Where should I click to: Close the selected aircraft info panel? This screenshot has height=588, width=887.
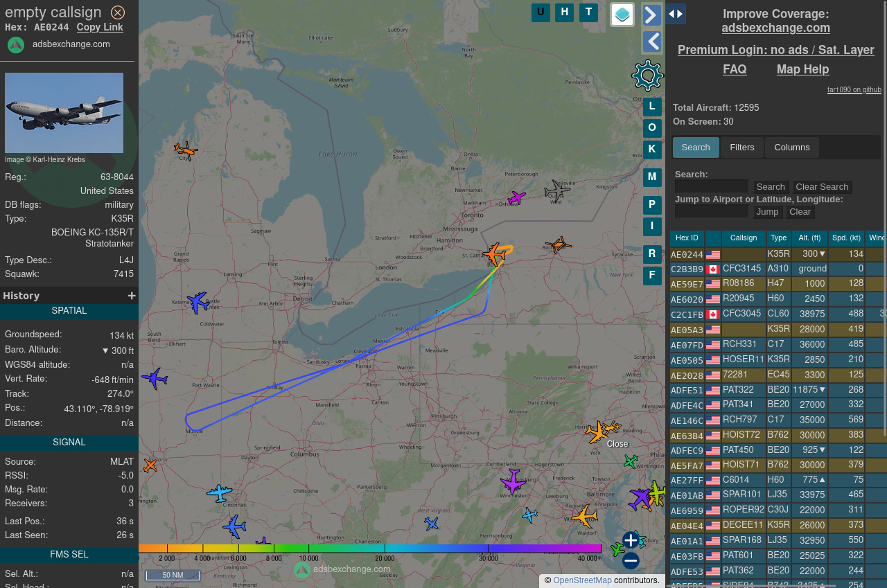coord(118,12)
